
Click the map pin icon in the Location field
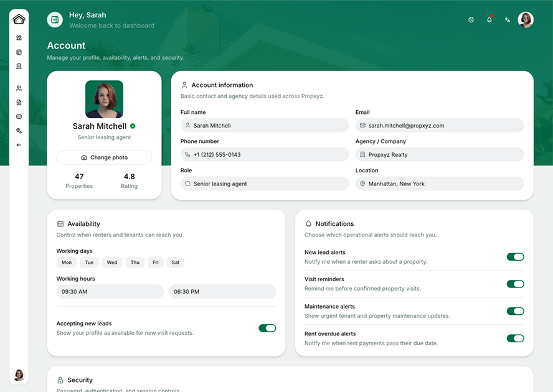[362, 184]
